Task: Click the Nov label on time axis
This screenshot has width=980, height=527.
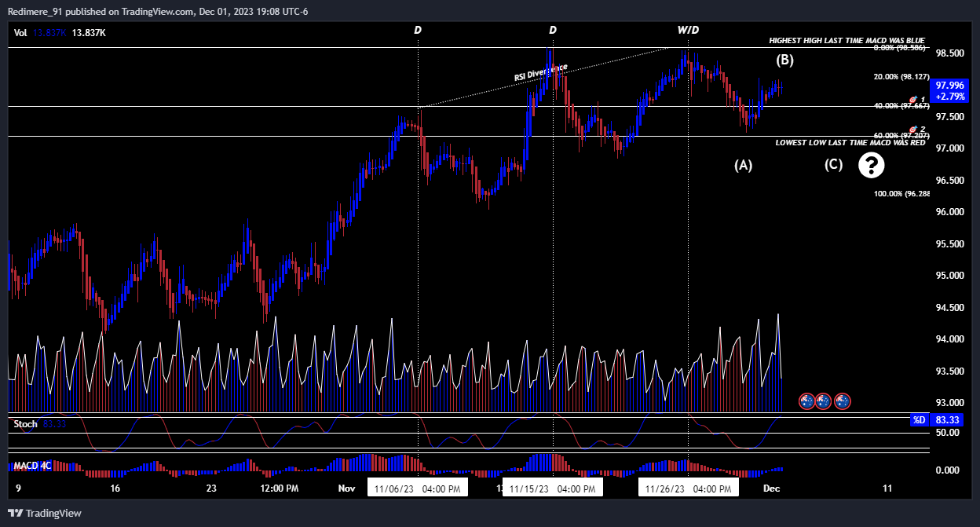Action: coord(347,489)
